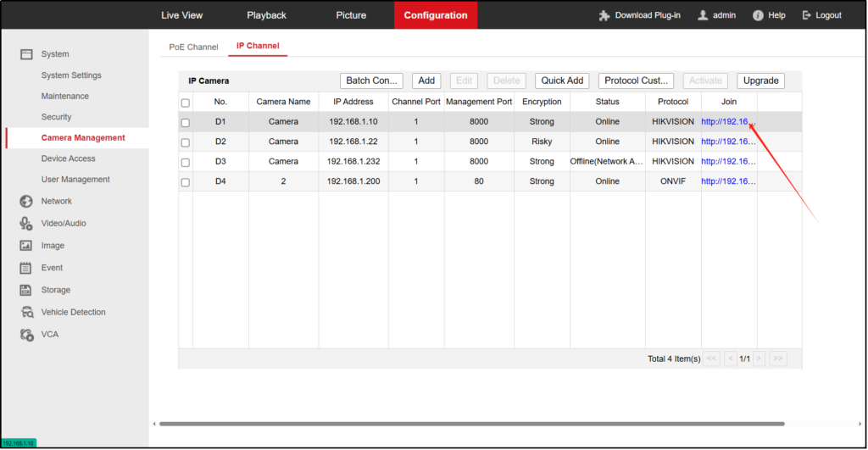Select the checkbox for row D3
The image size is (868, 450).
(x=186, y=162)
